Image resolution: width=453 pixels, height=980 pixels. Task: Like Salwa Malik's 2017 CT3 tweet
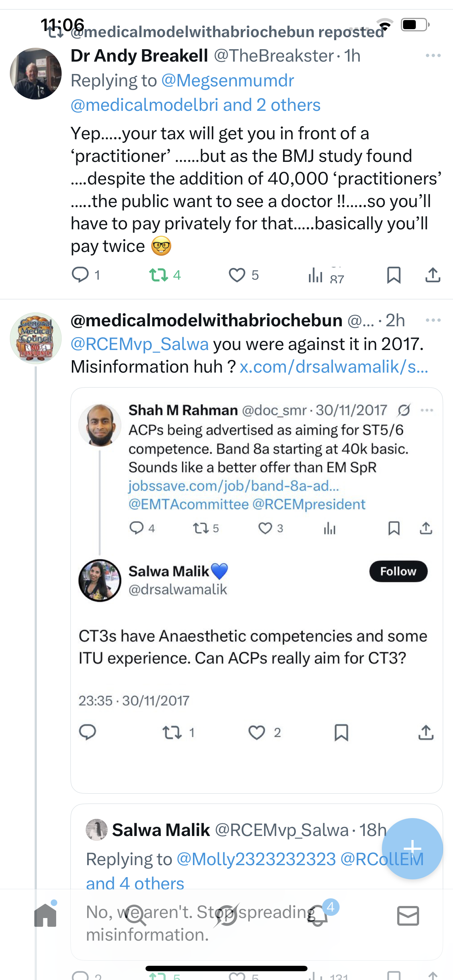(257, 732)
